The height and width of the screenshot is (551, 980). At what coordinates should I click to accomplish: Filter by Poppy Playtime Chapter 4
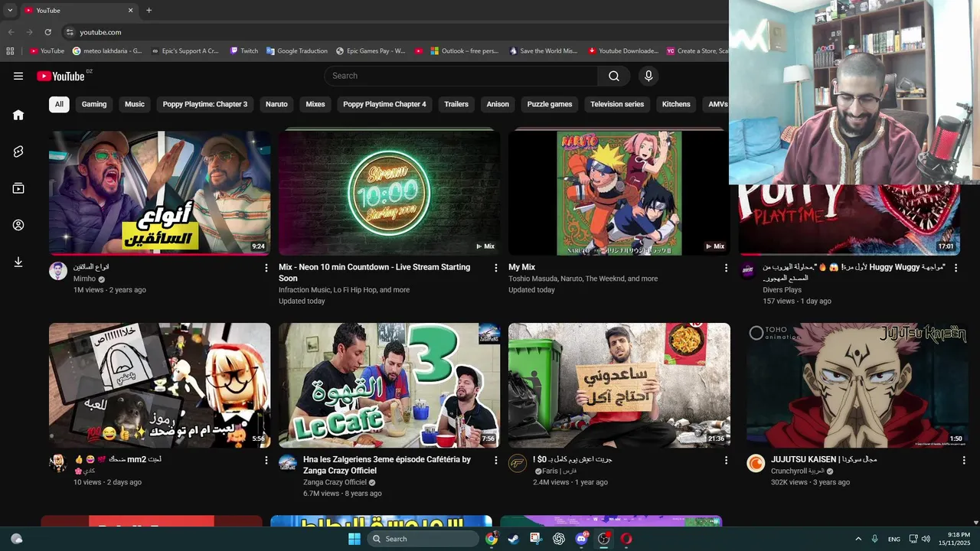[384, 104]
